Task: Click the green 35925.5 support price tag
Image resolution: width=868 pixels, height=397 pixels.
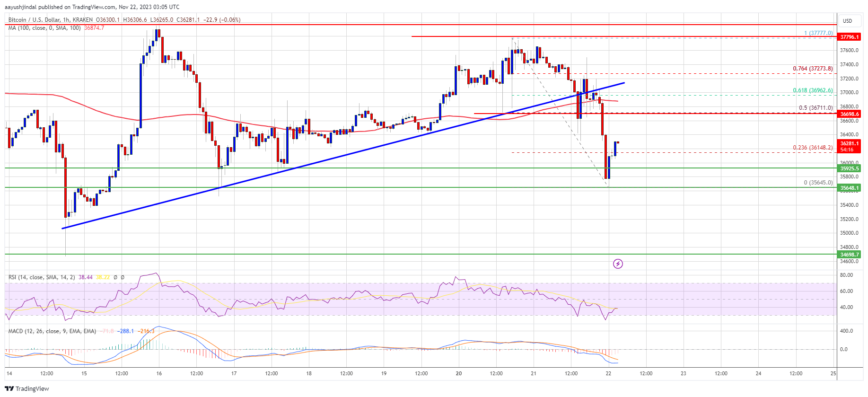Action: point(849,168)
